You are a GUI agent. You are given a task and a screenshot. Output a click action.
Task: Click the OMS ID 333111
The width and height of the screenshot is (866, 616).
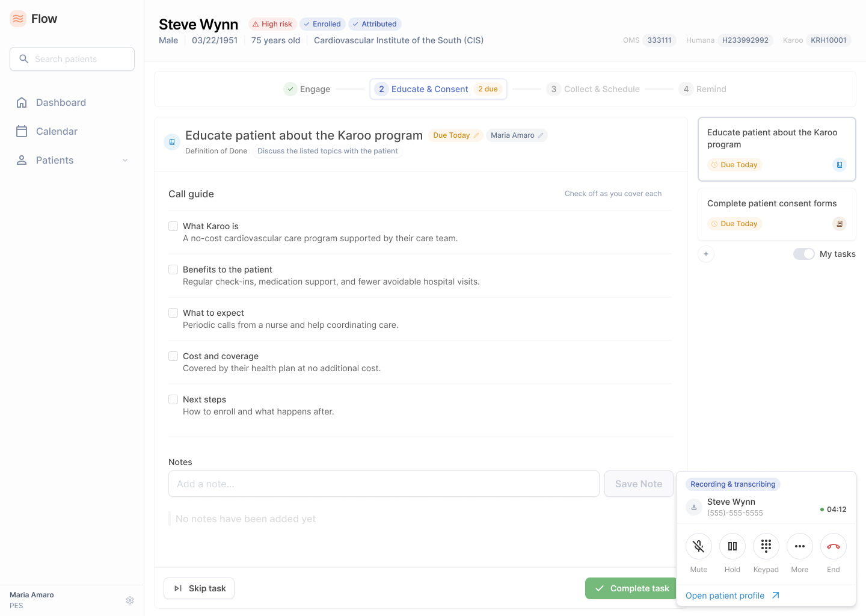[660, 40]
